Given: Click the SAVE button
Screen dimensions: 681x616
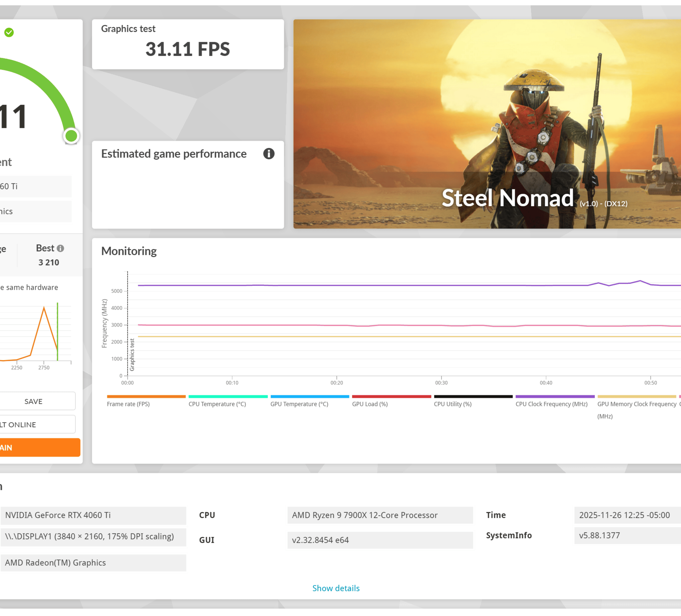Looking at the screenshot, I should pyautogui.click(x=34, y=401).
